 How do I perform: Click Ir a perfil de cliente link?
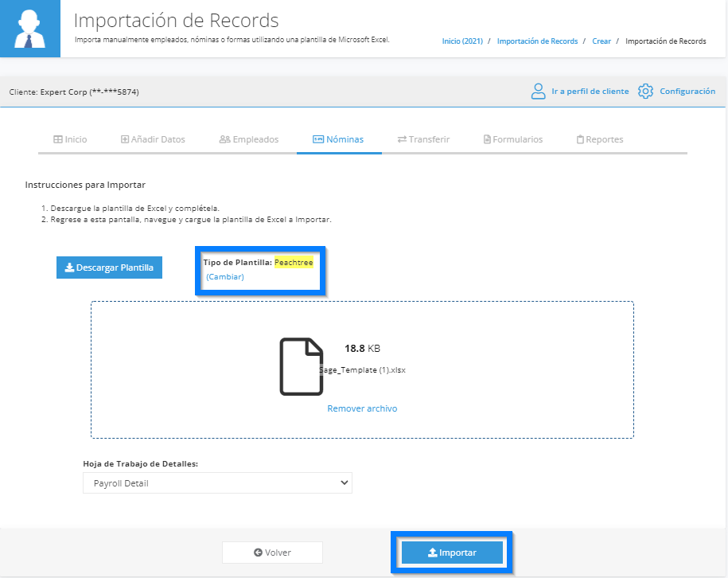pos(590,91)
